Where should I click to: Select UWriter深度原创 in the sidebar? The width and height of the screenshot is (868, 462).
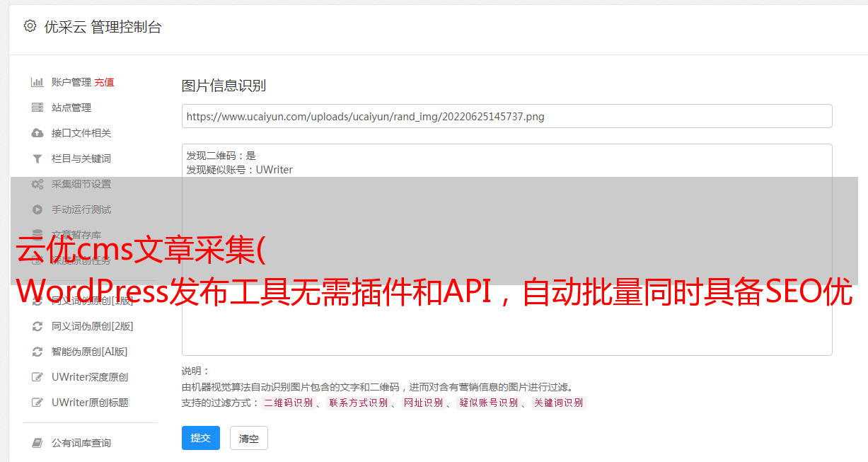(90, 377)
